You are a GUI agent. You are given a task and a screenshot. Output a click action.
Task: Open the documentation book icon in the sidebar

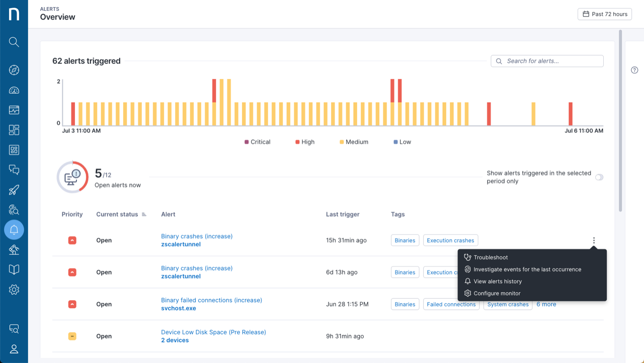14,269
